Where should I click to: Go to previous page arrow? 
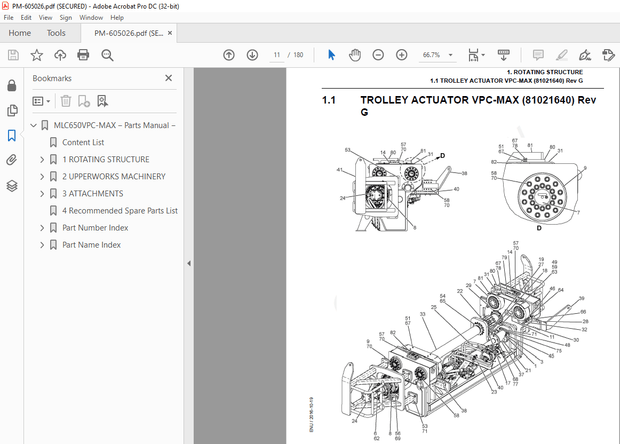pyautogui.click(x=229, y=55)
